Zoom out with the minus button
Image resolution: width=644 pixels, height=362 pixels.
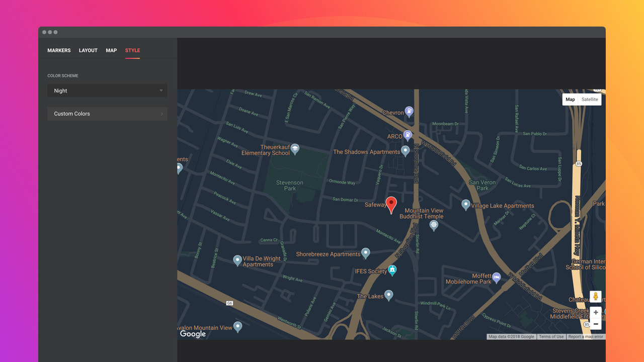pyautogui.click(x=596, y=324)
